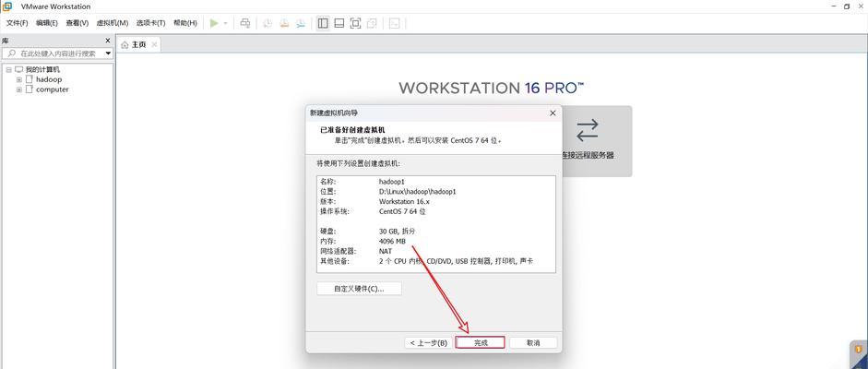Select hadoop in the library tree
Image resolution: width=868 pixels, height=369 pixels.
[49, 79]
